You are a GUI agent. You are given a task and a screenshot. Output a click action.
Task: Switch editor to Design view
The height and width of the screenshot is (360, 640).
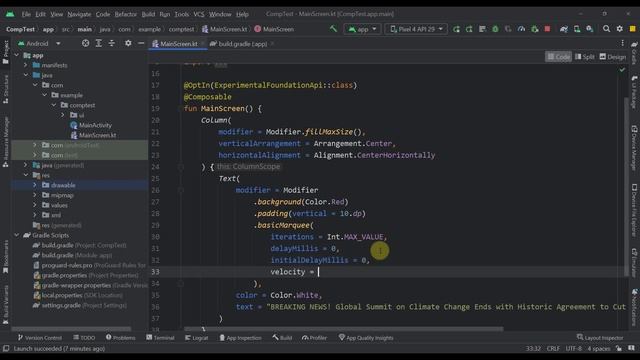click(x=613, y=57)
